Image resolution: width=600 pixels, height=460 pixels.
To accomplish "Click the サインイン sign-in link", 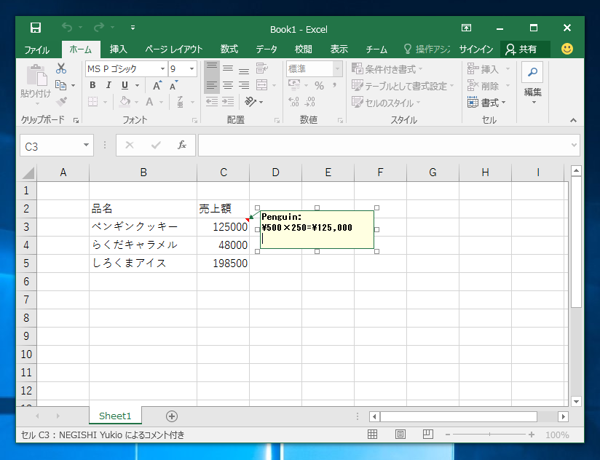I will pyautogui.click(x=476, y=49).
